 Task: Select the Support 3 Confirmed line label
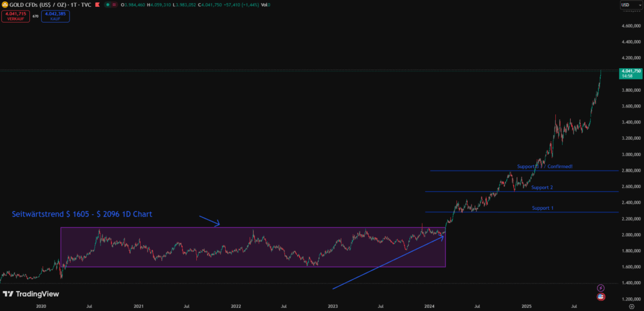[545, 167]
